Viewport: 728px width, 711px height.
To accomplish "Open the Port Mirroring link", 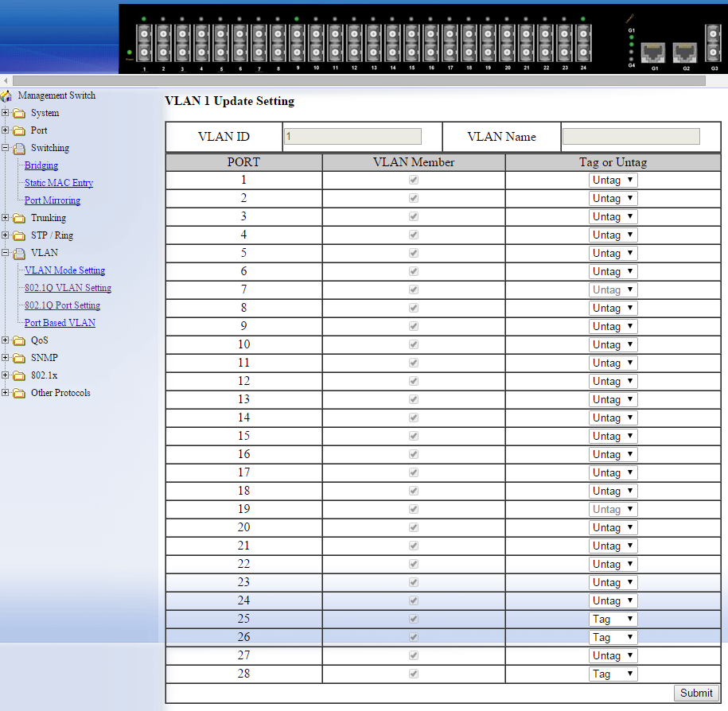I will [53, 200].
